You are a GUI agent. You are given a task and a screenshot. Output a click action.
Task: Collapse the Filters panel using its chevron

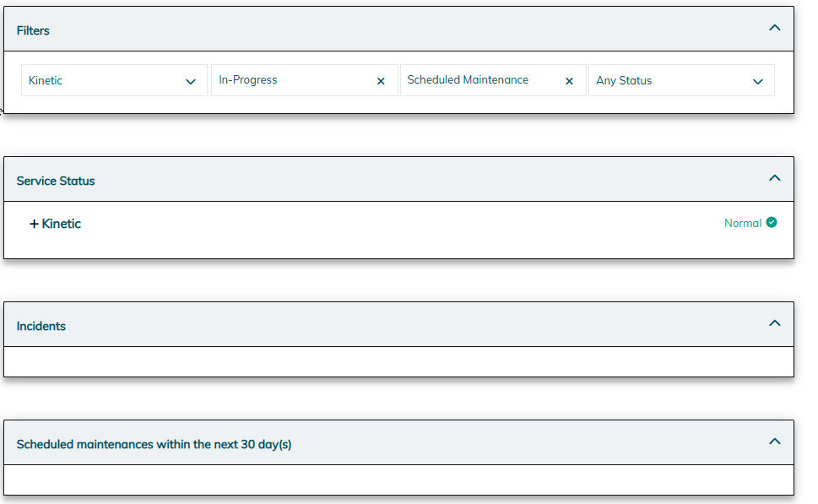tap(775, 28)
